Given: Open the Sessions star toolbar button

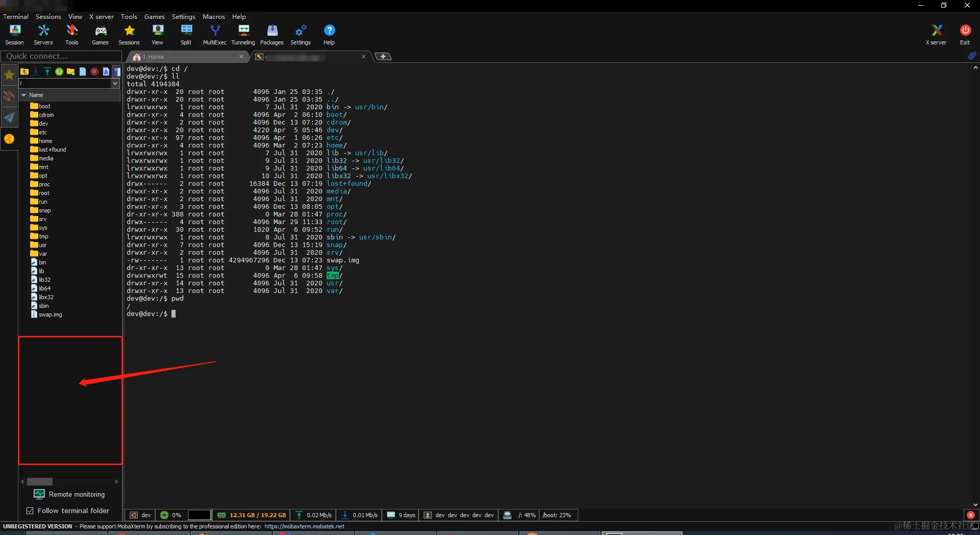Looking at the screenshot, I should pos(129,35).
